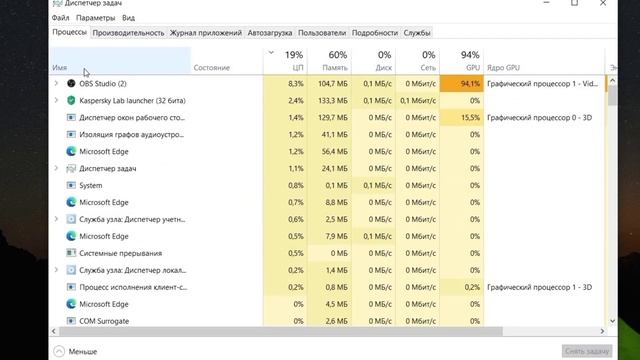The width and height of the screenshot is (640, 360).
Task: Select the Процессы tab
Action: (x=69, y=32)
